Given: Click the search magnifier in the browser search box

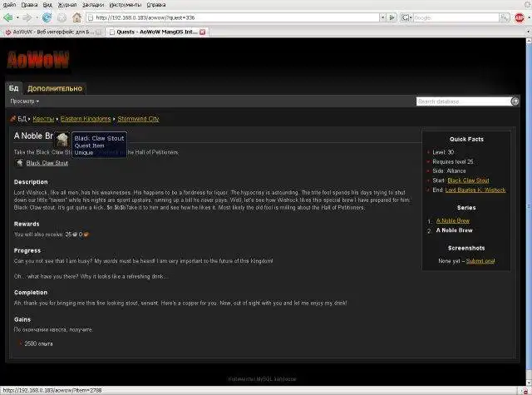Looking at the screenshot, I should coord(505,17).
